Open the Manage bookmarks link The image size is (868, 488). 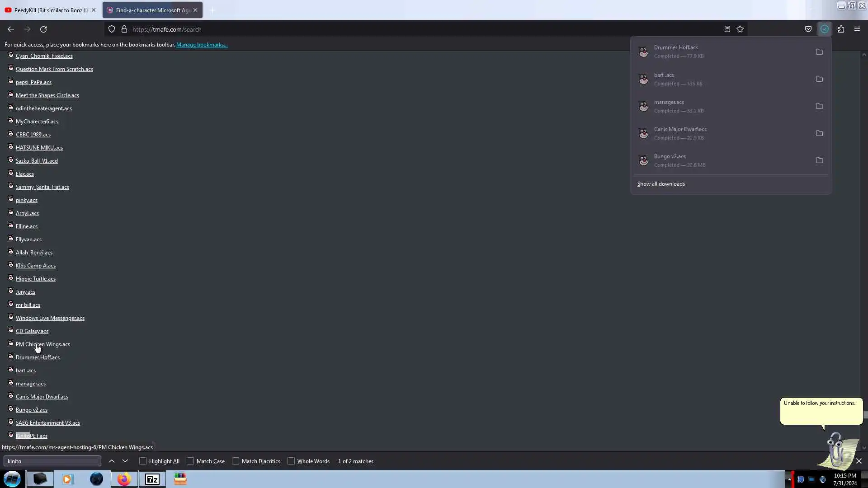pos(202,45)
